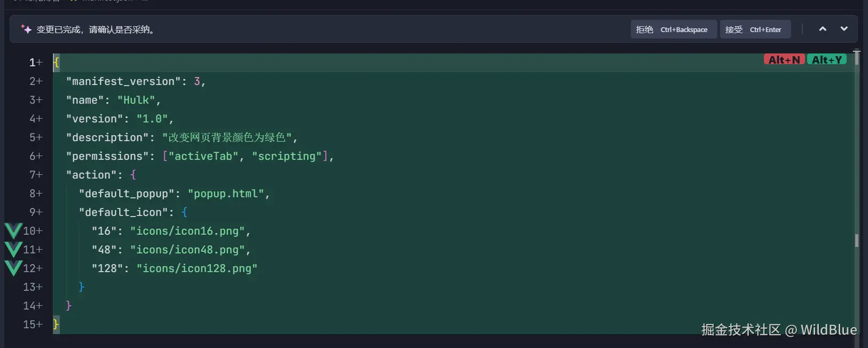Click the Vue icon on line 10
This screenshot has height=348, width=868.
pyautogui.click(x=13, y=231)
